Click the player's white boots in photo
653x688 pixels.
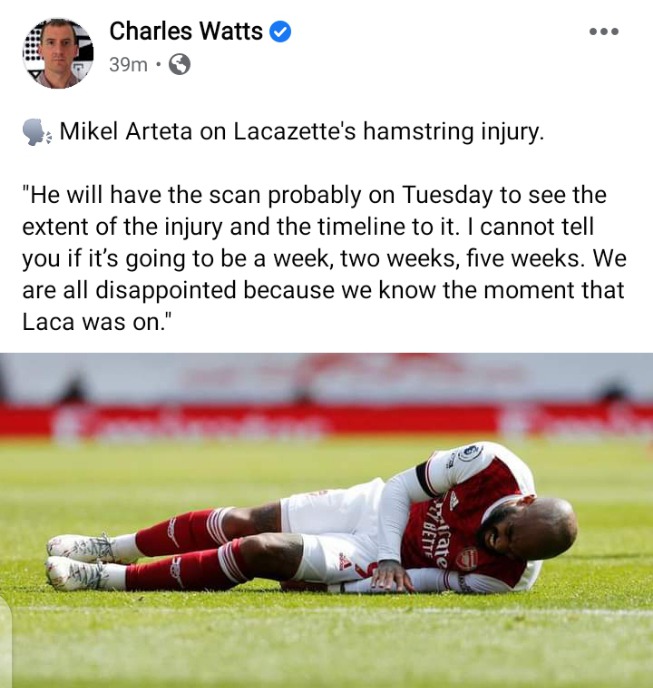click(80, 562)
